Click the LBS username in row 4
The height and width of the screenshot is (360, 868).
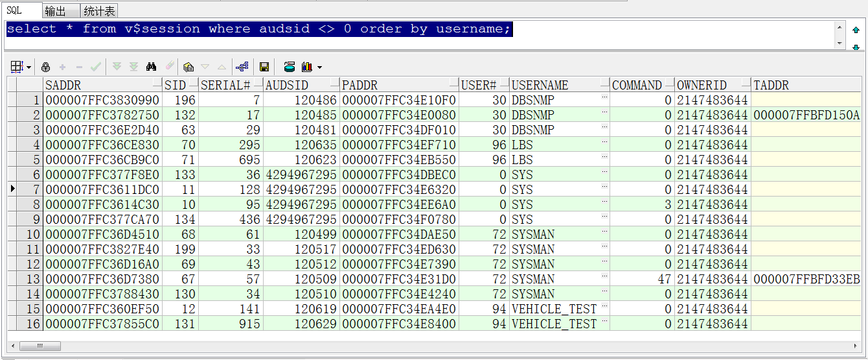522,145
